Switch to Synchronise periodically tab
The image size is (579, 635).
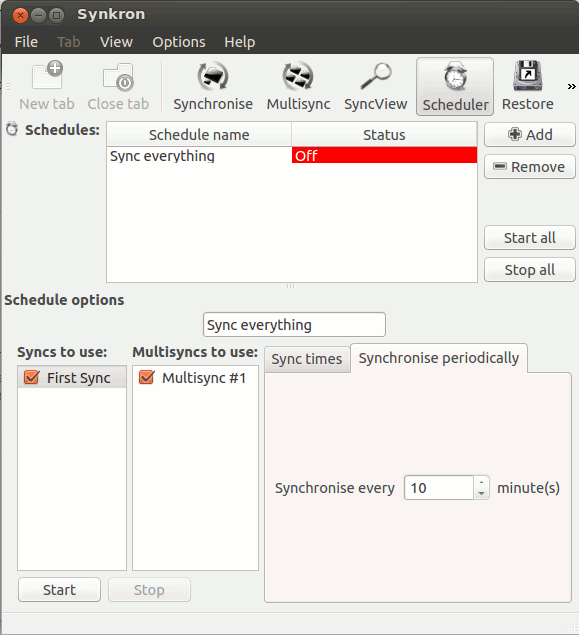439,358
